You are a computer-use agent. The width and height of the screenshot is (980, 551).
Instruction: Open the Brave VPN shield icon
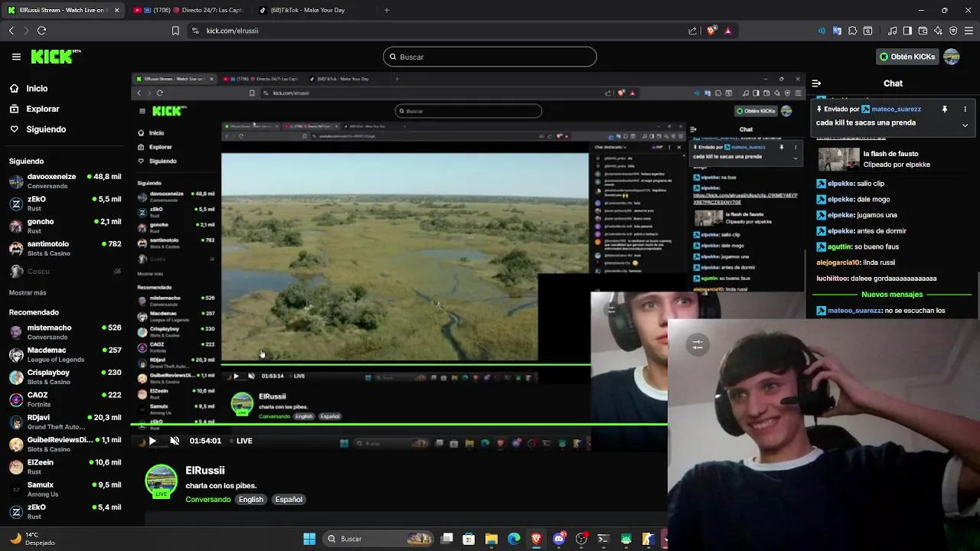coord(953,31)
